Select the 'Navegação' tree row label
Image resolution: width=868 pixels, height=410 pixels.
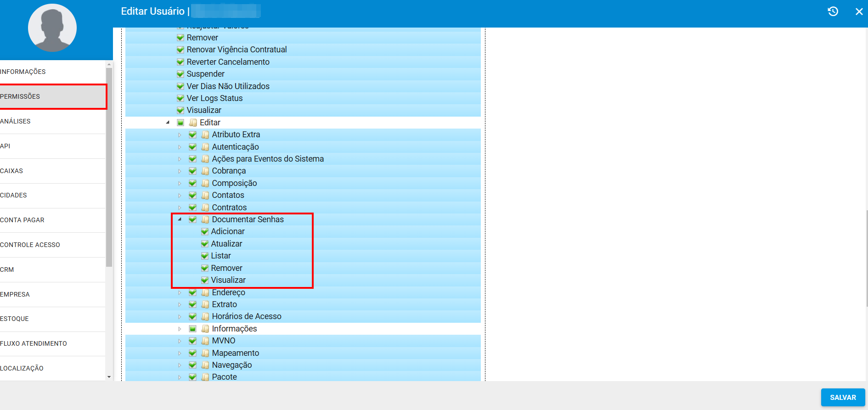pos(232,365)
